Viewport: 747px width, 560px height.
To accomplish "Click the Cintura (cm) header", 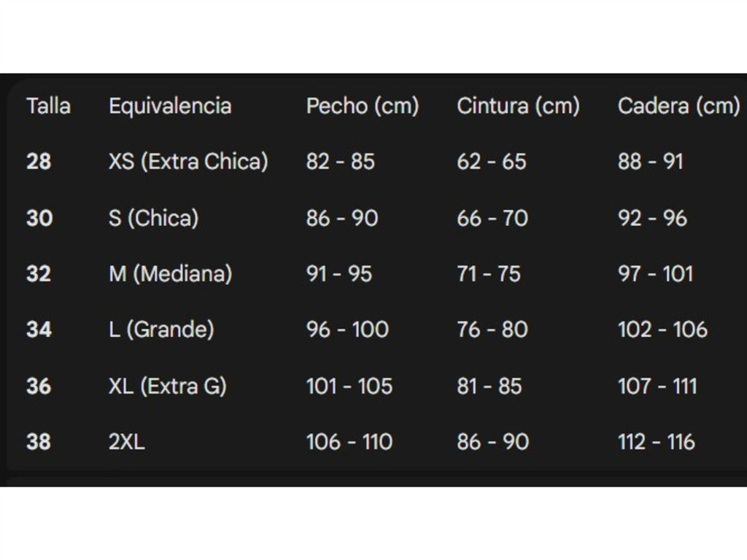I will pos(519,106).
